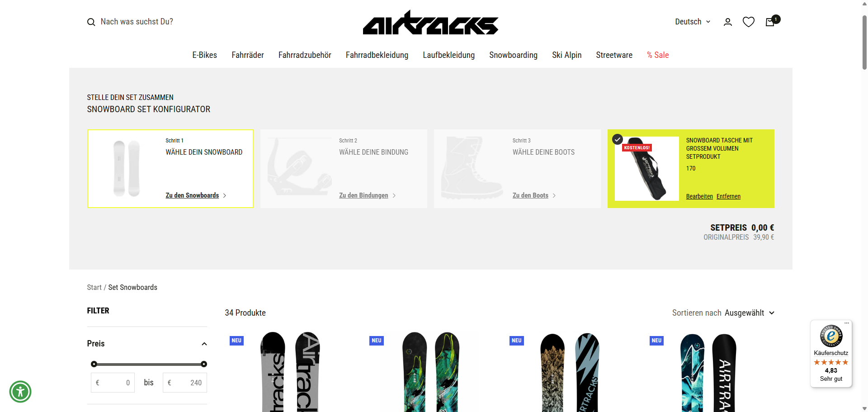Click the Nach was suchst Du search field
Image resolution: width=868 pixels, height=412 pixels.
pyautogui.click(x=137, y=22)
